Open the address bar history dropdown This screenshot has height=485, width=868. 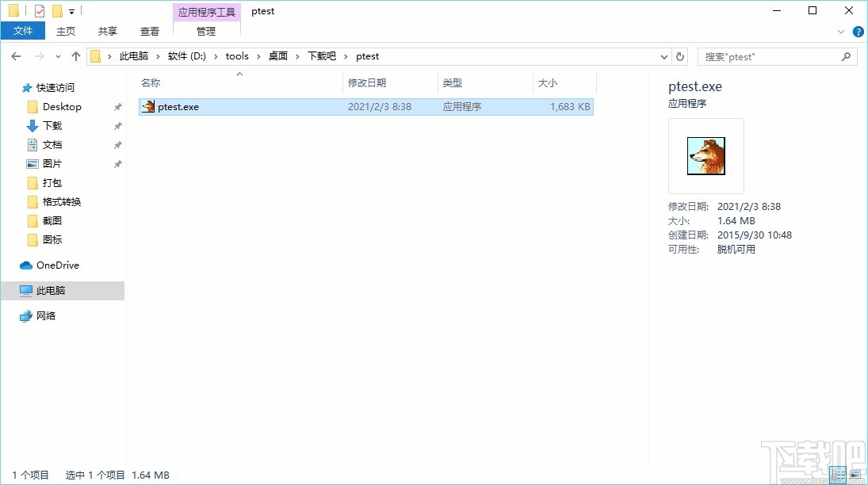pos(664,56)
